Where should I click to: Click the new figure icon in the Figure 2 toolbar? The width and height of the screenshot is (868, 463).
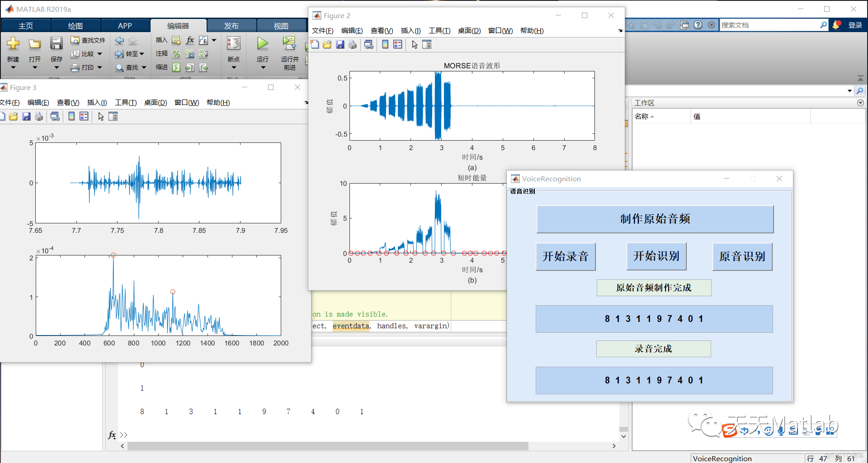point(315,44)
